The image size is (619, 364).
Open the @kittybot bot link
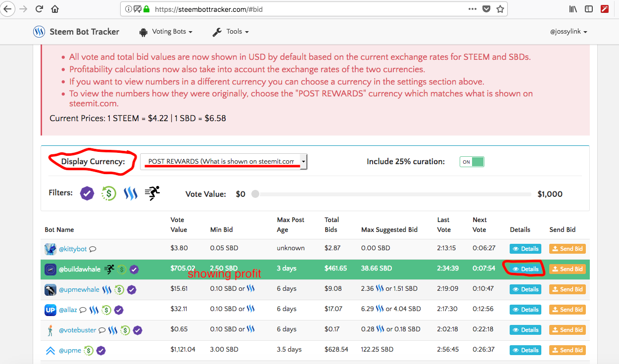[x=73, y=249]
